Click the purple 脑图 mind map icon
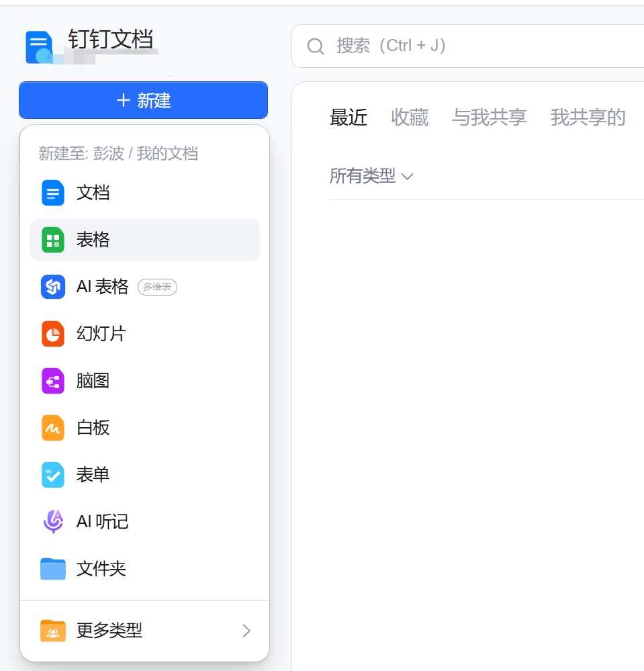This screenshot has height=671, width=644. click(53, 381)
